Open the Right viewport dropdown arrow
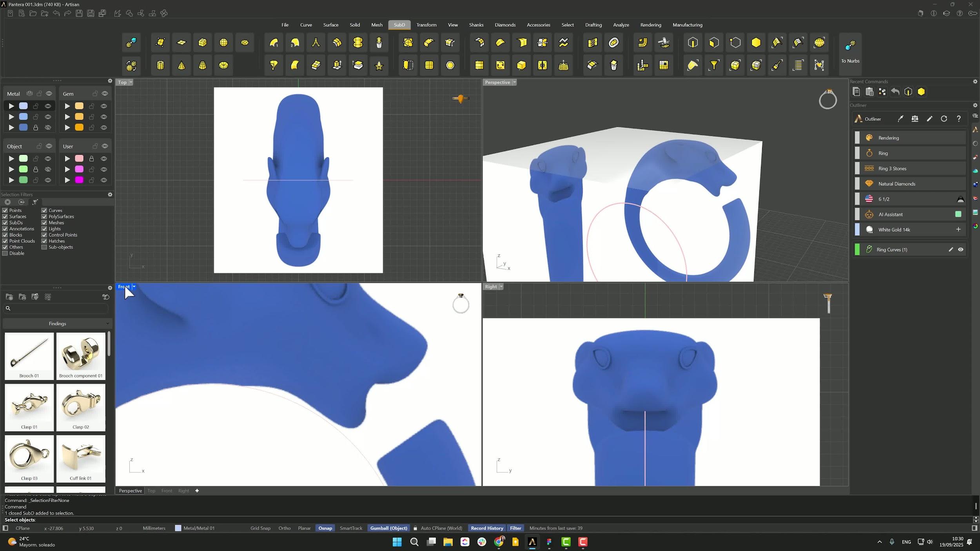Viewport: 980px width, 551px height. (x=501, y=287)
